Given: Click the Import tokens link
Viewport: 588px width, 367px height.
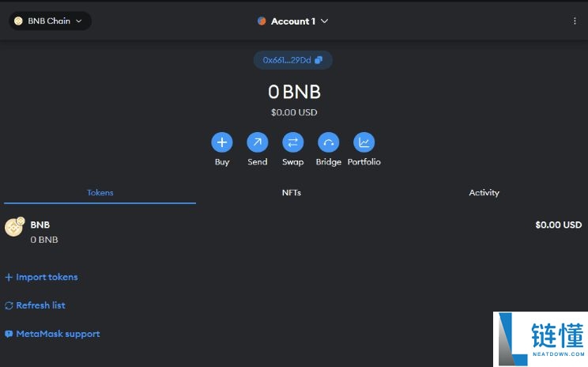Looking at the screenshot, I should pos(41,278).
